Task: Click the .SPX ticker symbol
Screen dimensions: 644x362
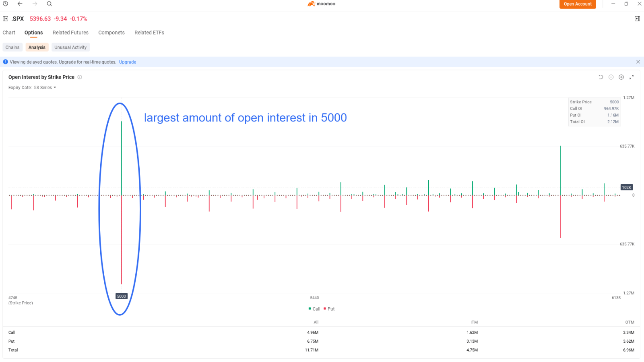Action: tap(18, 19)
